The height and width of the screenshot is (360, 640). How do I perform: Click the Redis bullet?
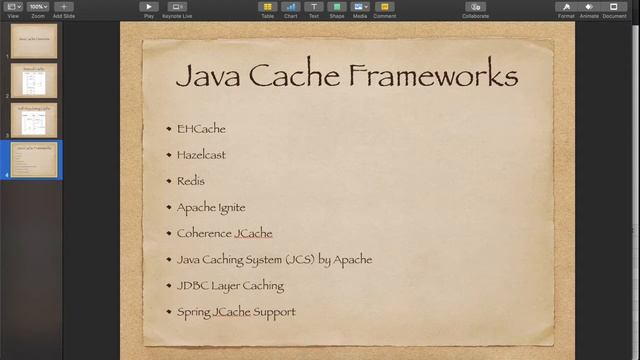click(x=191, y=181)
